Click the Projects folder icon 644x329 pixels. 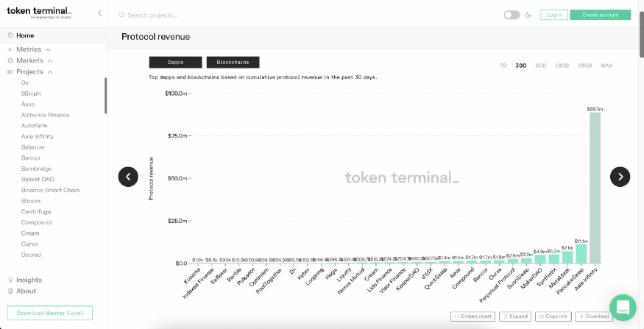pos(10,72)
